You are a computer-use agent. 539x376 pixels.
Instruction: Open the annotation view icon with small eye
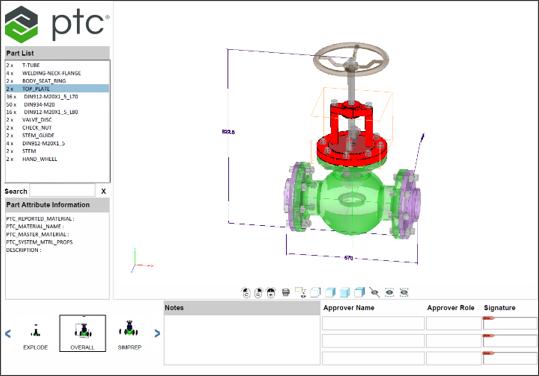coord(300,292)
